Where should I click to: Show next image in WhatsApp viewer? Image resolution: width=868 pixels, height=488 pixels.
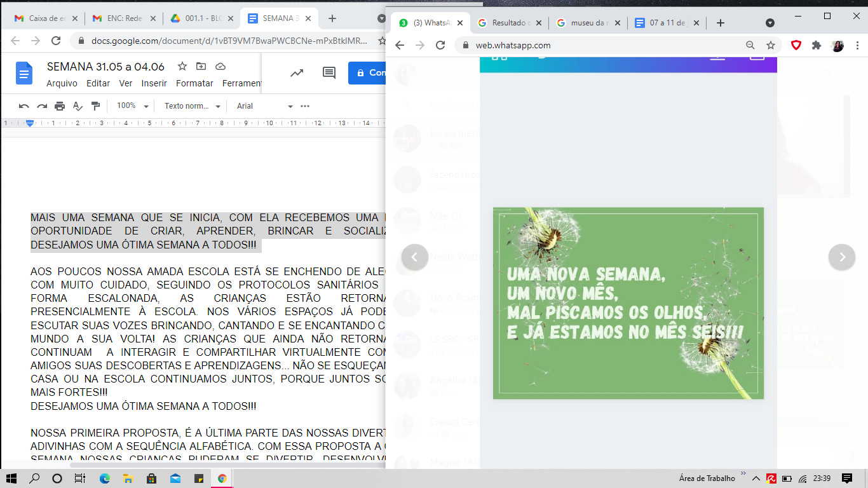coord(842,257)
